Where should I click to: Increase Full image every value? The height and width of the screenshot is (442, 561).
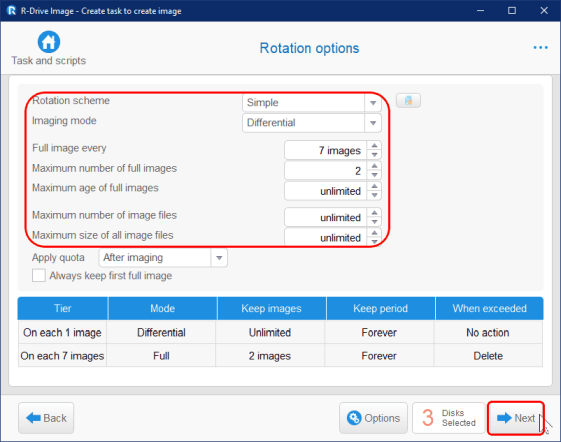pos(374,146)
